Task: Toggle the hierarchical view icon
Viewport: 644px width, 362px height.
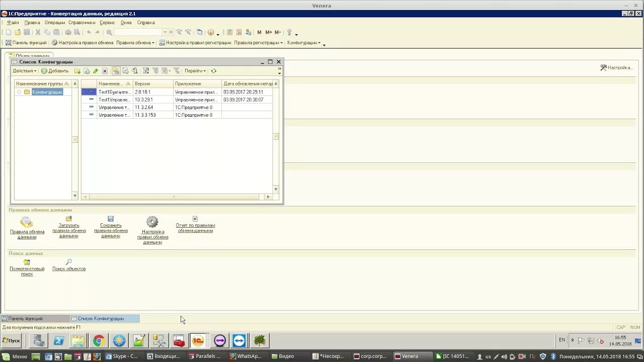Action: pos(116,71)
